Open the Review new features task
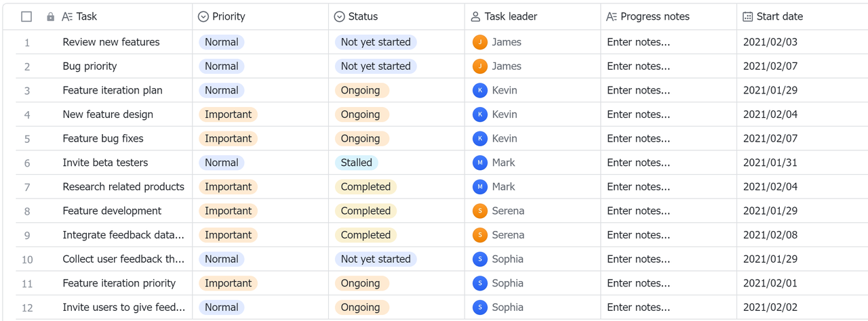The height and width of the screenshot is (321, 868). click(x=111, y=42)
